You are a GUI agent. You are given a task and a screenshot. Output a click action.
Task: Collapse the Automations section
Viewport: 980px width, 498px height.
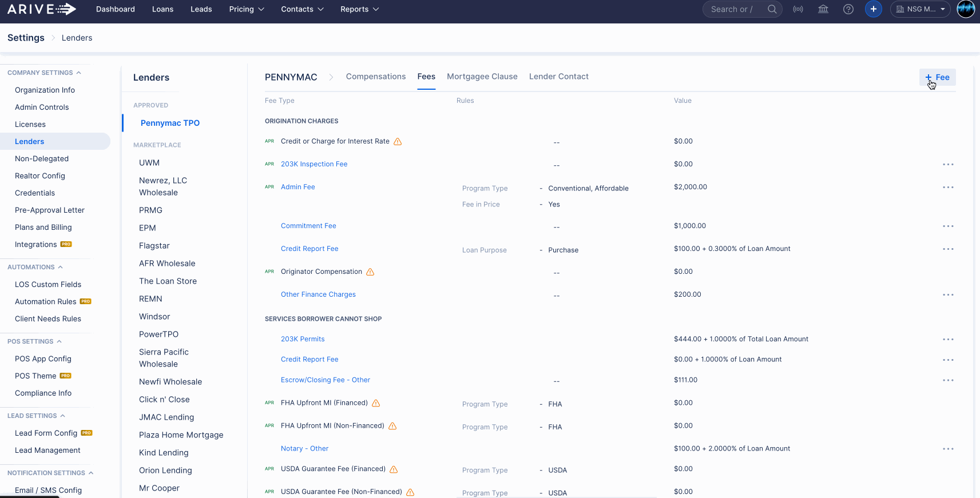click(x=35, y=267)
